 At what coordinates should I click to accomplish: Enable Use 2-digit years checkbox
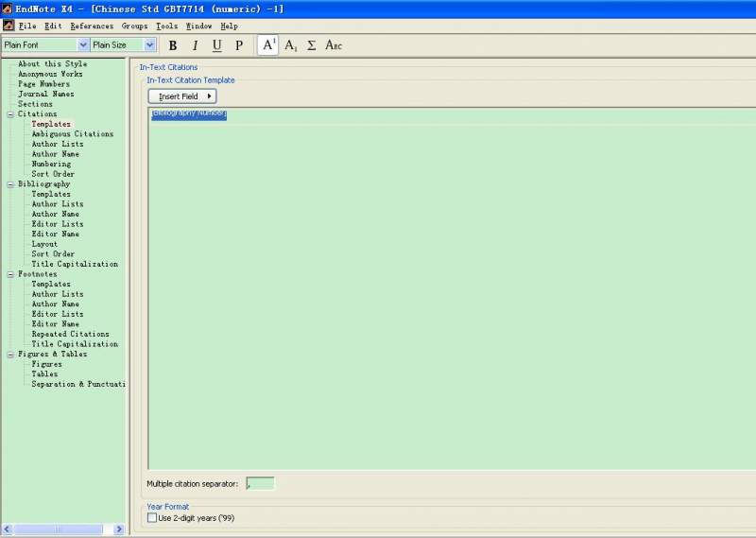(x=152, y=518)
